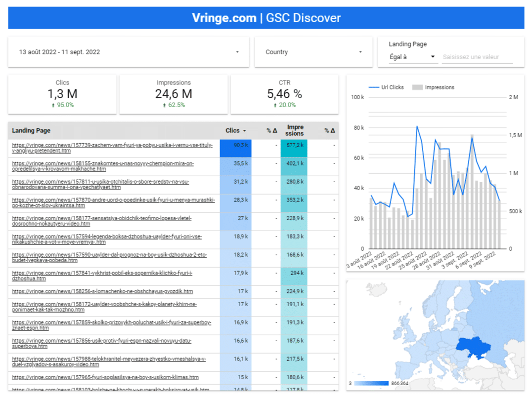Click the 294 k impressions cell
Image resolution: width=532 pixels, height=399 pixels.
(x=294, y=276)
